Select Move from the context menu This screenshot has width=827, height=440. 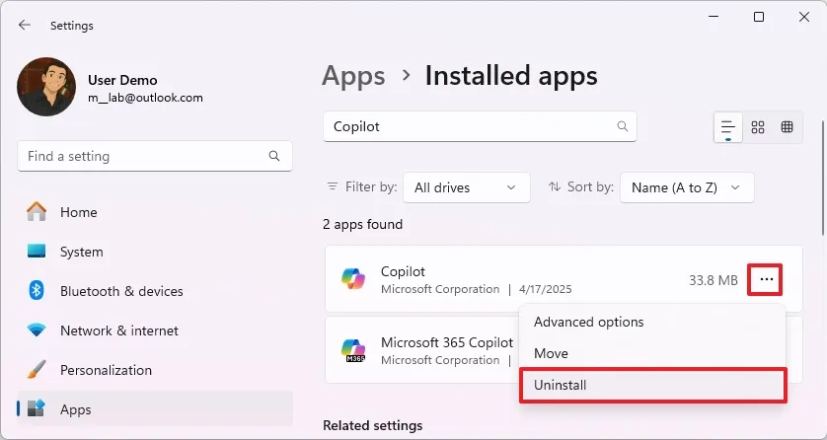pos(551,353)
